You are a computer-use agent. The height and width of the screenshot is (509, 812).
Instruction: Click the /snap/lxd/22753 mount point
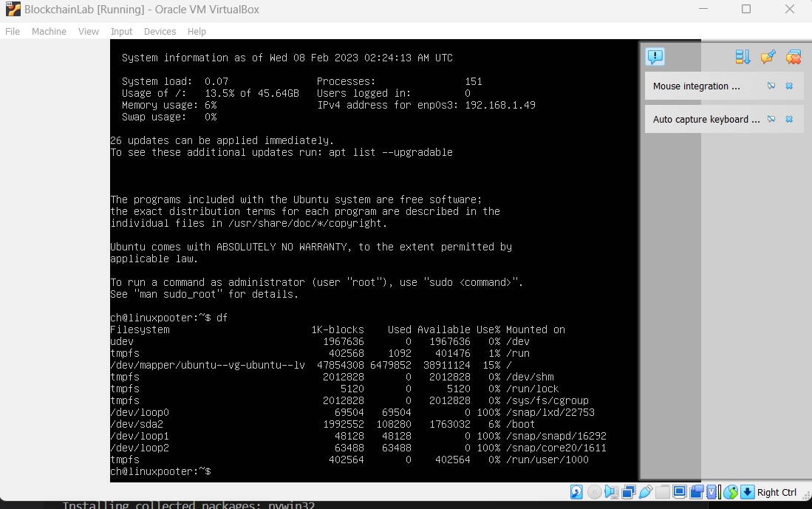[x=550, y=413]
